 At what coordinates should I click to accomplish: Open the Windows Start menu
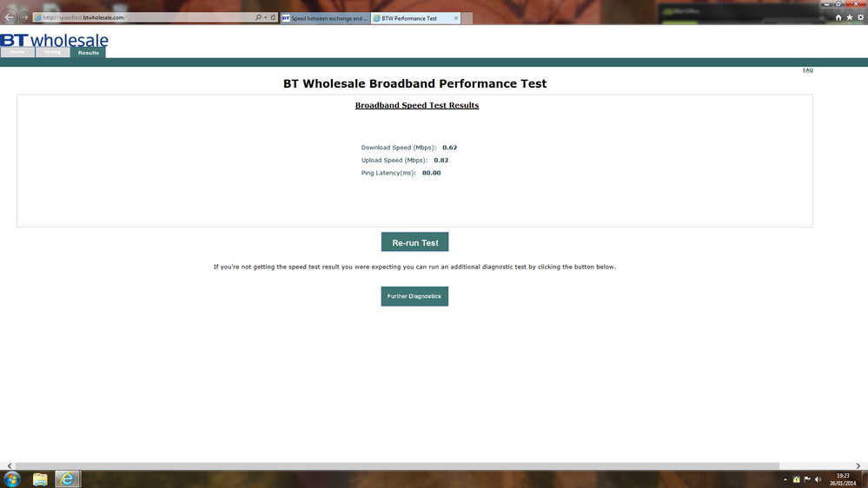tap(11, 479)
